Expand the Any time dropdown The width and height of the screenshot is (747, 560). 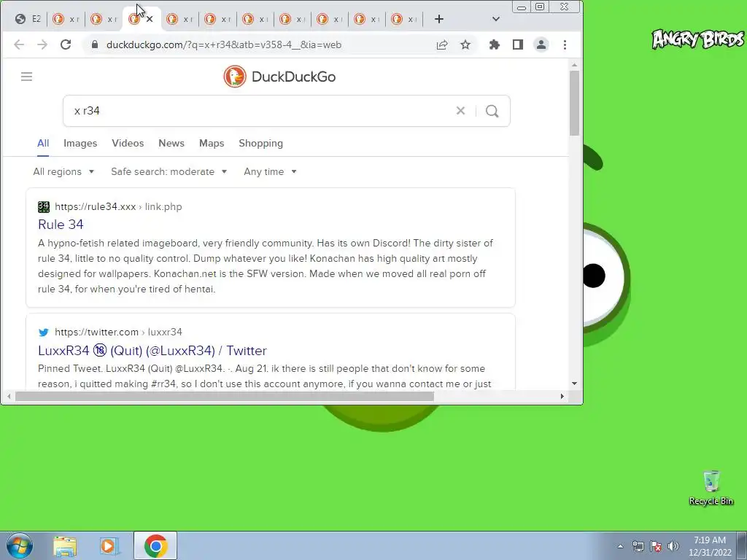coord(270,172)
